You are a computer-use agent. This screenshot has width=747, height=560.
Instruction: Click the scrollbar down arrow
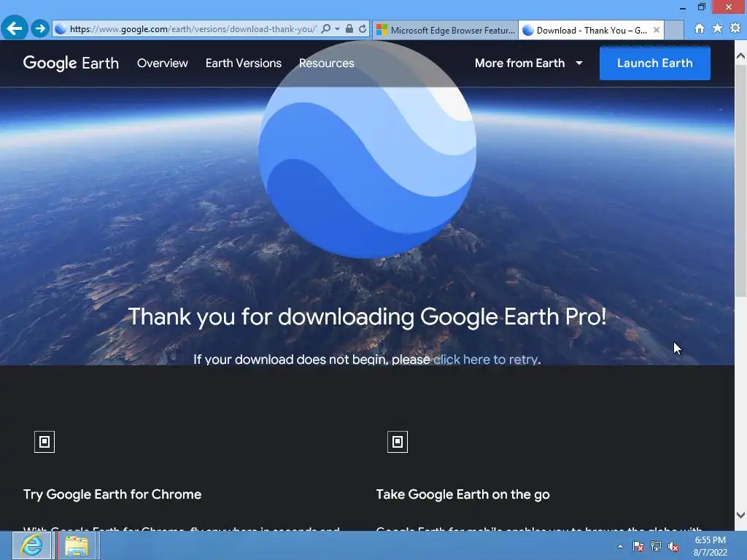click(x=741, y=515)
